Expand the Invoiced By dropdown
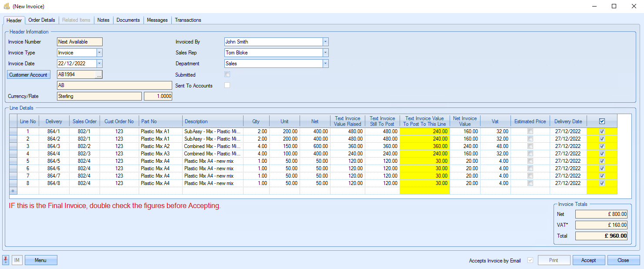Image resolution: width=644 pixels, height=269 pixels. tap(325, 42)
